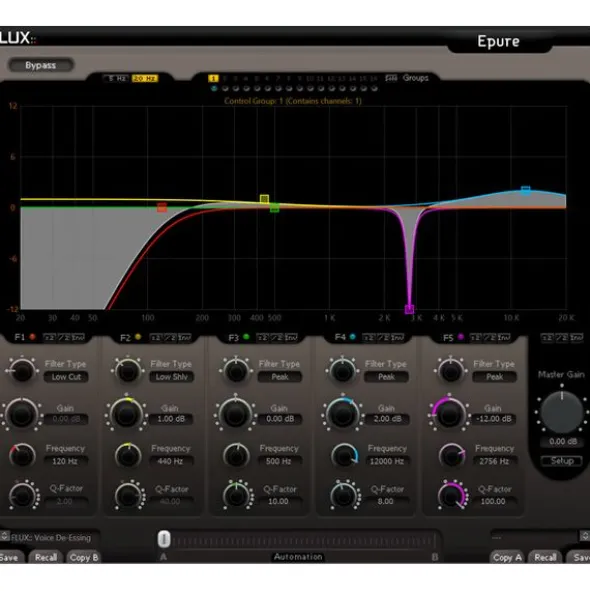Screen dimensions: 590x591
Task: Toggle the Inv button for band F1
Action: pos(78,337)
